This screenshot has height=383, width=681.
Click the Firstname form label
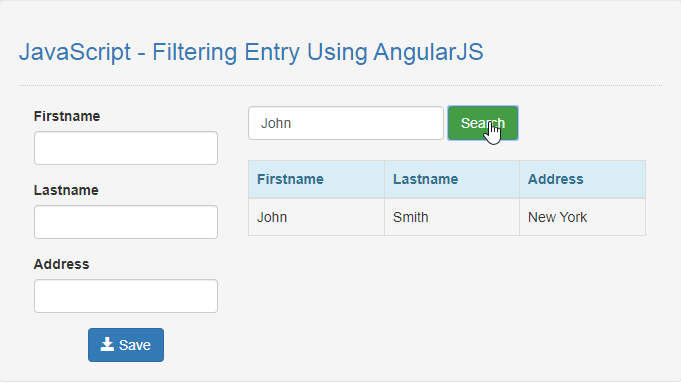click(x=67, y=116)
